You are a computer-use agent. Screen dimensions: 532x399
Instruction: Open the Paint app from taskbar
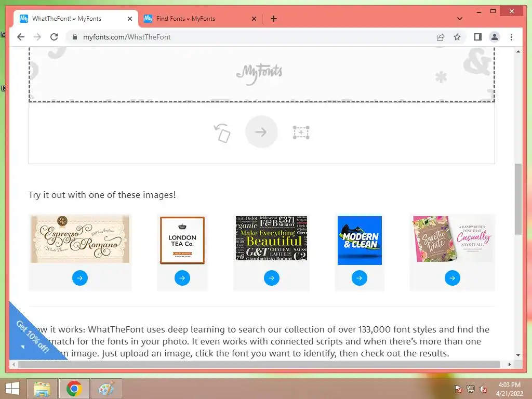pos(107,389)
